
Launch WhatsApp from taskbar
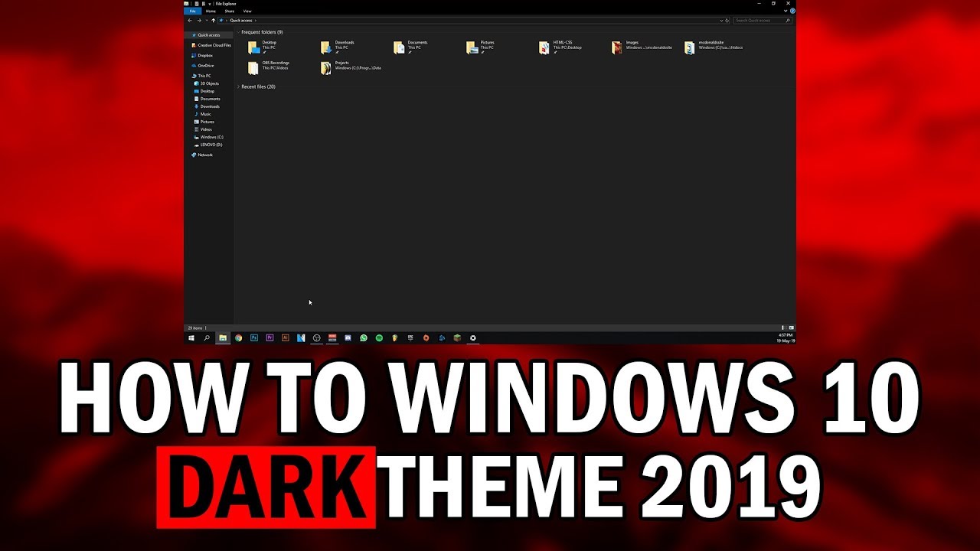[364, 337]
